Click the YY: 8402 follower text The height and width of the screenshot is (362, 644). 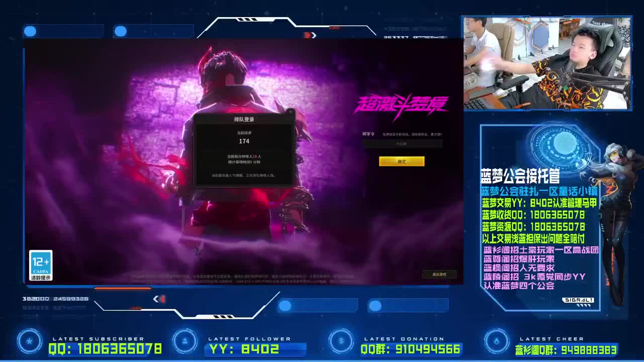tap(244, 348)
